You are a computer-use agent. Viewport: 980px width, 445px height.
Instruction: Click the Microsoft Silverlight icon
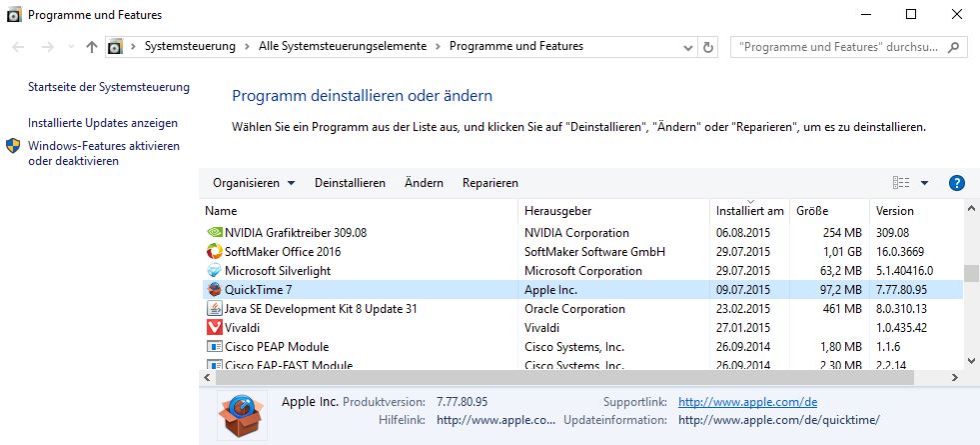point(214,271)
